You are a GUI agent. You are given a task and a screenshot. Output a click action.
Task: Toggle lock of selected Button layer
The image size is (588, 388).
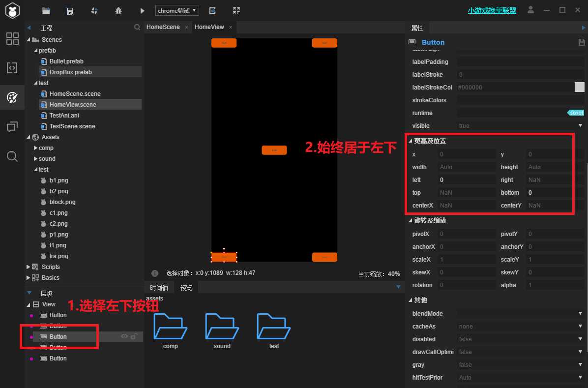point(134,336)
